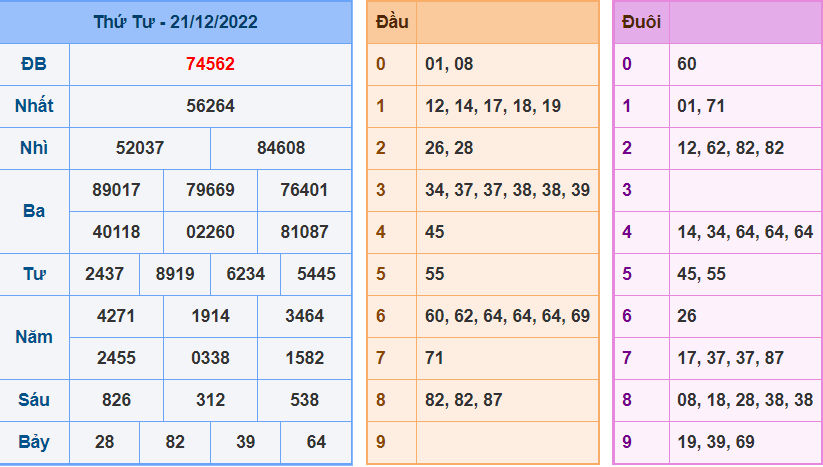The width and height of the screenshot is (823, 467).
Task: Click '55' in Đầu row 5
Action: (x=435, y=274)
